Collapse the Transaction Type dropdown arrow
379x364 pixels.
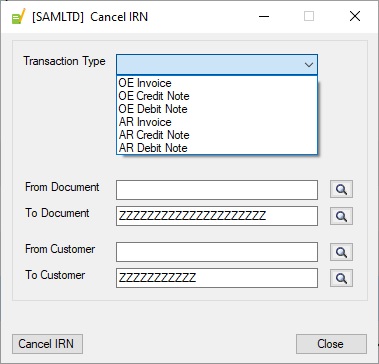[309, 65]
